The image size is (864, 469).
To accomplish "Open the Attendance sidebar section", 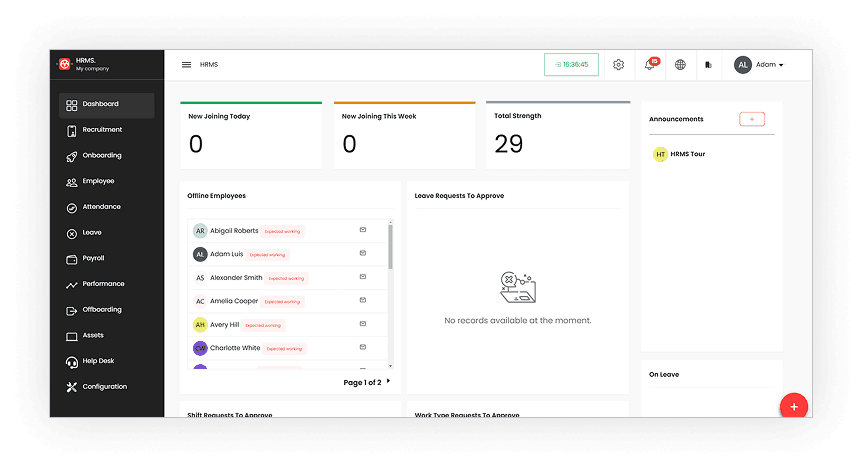I will point(101,207).
